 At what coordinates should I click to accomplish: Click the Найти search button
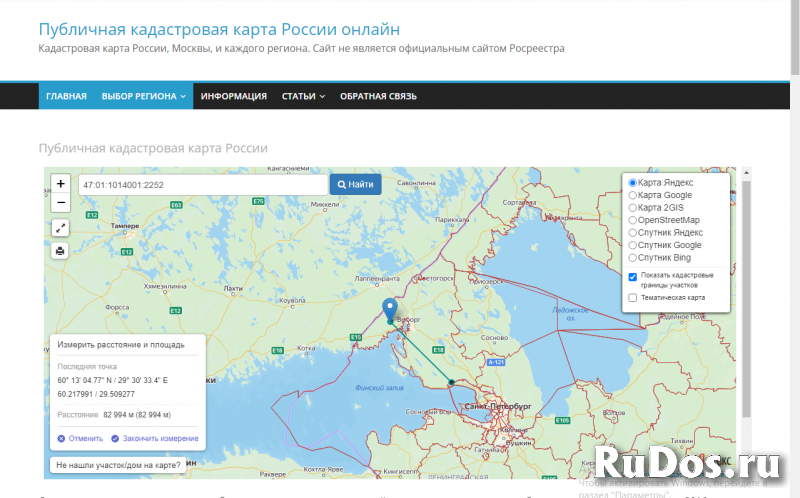click(x=356, y=184)
